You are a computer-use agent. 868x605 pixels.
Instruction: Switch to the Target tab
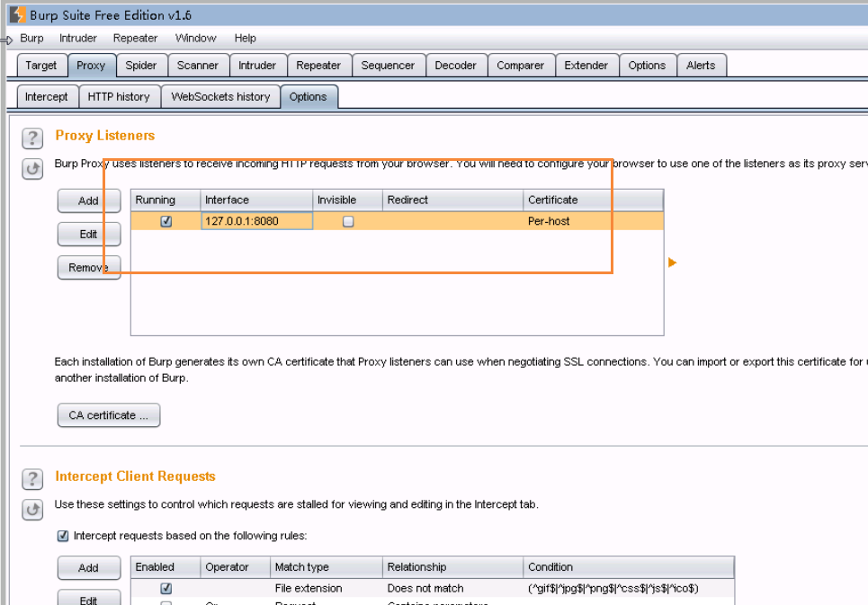click(x=41, y=66)
